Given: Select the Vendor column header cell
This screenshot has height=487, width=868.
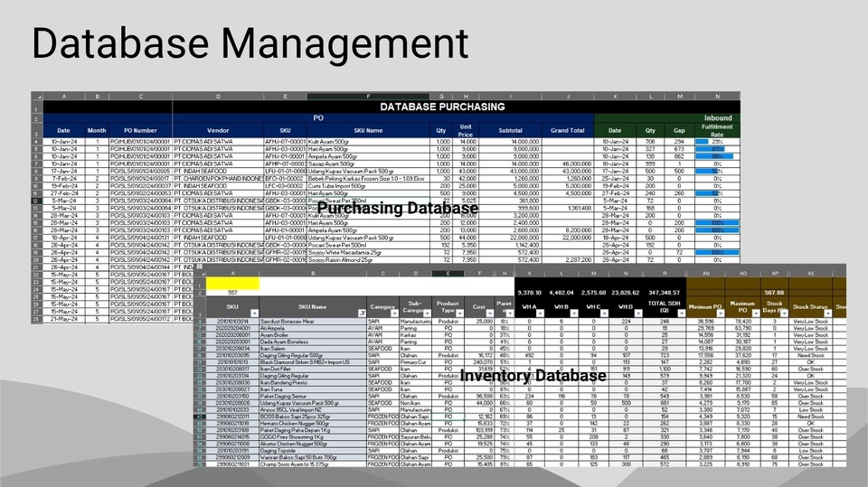Looking at the screenshot, I should [x=218, y=130].
